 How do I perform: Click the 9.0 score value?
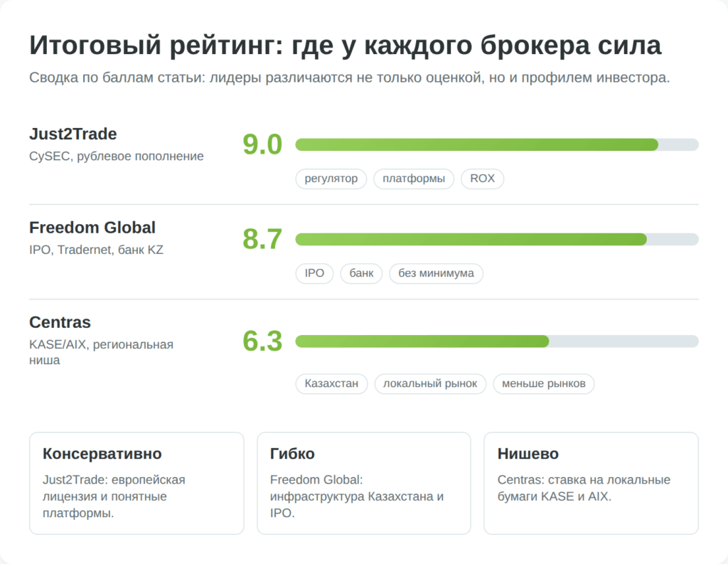[262, 144]
